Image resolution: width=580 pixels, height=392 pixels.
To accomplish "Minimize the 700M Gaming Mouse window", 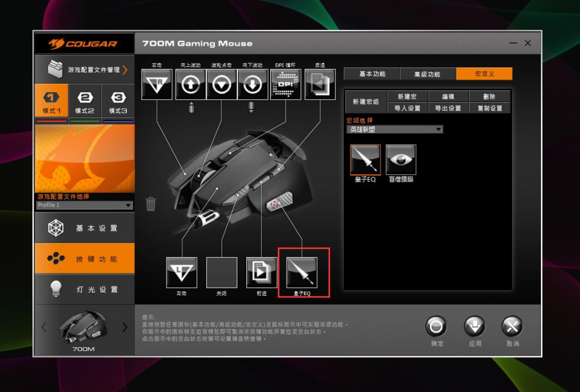I will click(513, 43).
